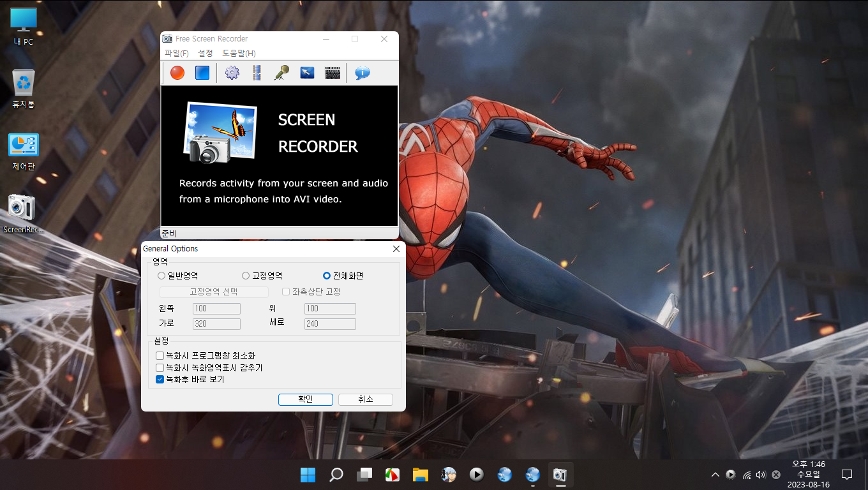The height and width of the screenshot is (490, 868).
Task: Click the 가로 width input field
Action: (x=216, y=324)
